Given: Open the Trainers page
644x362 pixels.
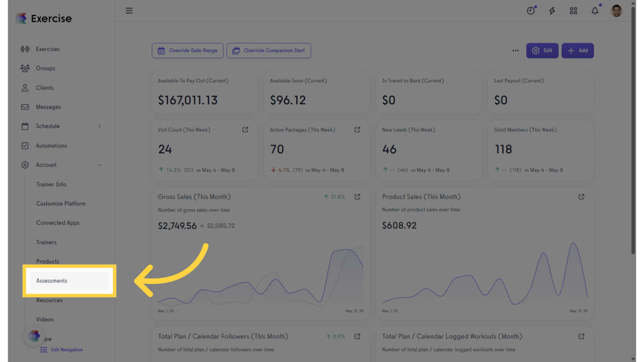Looking at the screenshot, I should tap(46, 242).
